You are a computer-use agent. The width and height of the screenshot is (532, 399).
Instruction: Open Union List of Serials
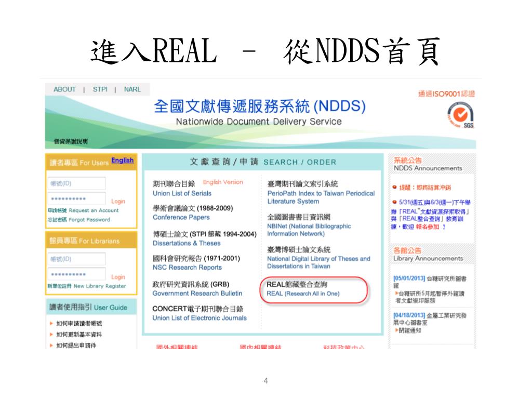click(182, 193)
